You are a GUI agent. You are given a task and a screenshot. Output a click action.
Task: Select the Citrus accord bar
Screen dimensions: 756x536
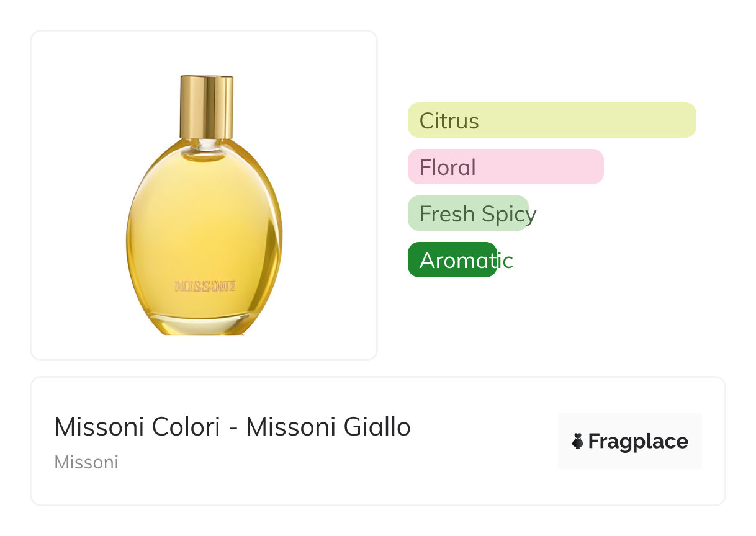click(x=552, y=120)
